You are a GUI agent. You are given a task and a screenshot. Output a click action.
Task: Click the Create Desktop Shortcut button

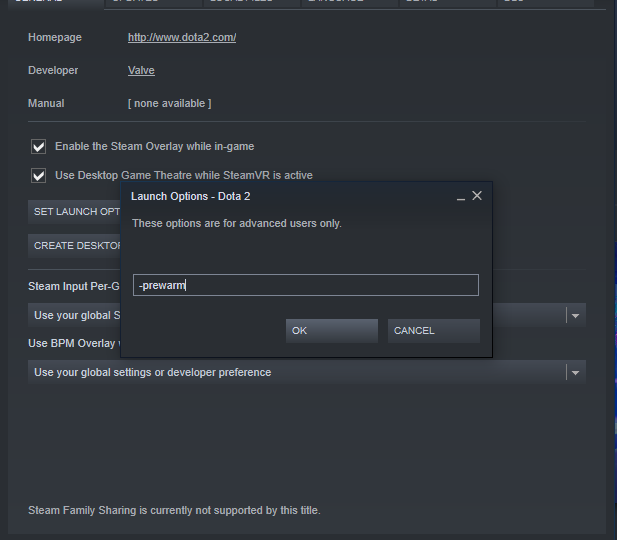[76, 245]
